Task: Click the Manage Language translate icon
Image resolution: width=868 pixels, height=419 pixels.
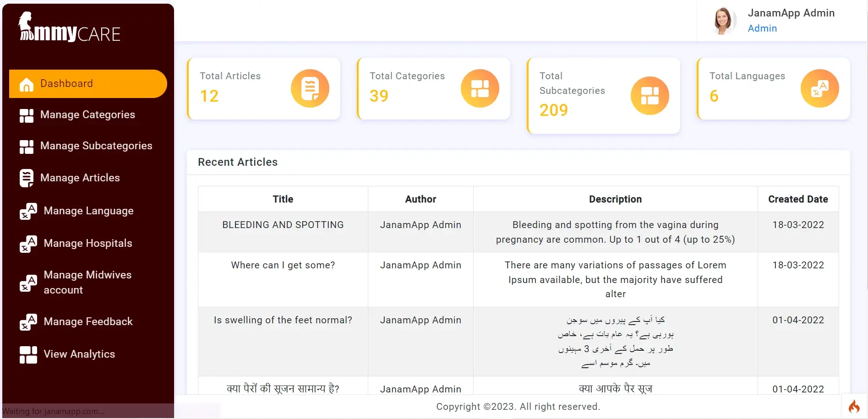Action: (28, 211)
